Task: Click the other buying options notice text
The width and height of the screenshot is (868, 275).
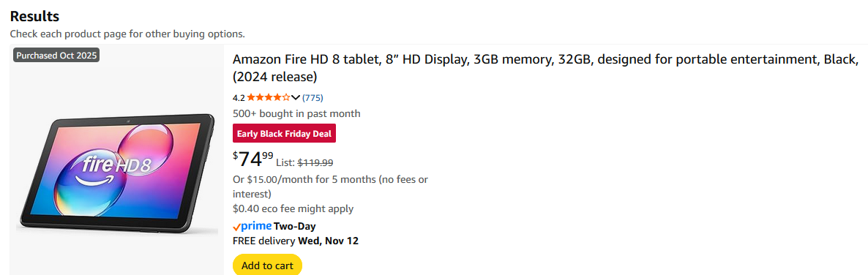Action: click(x=127, y=34)
